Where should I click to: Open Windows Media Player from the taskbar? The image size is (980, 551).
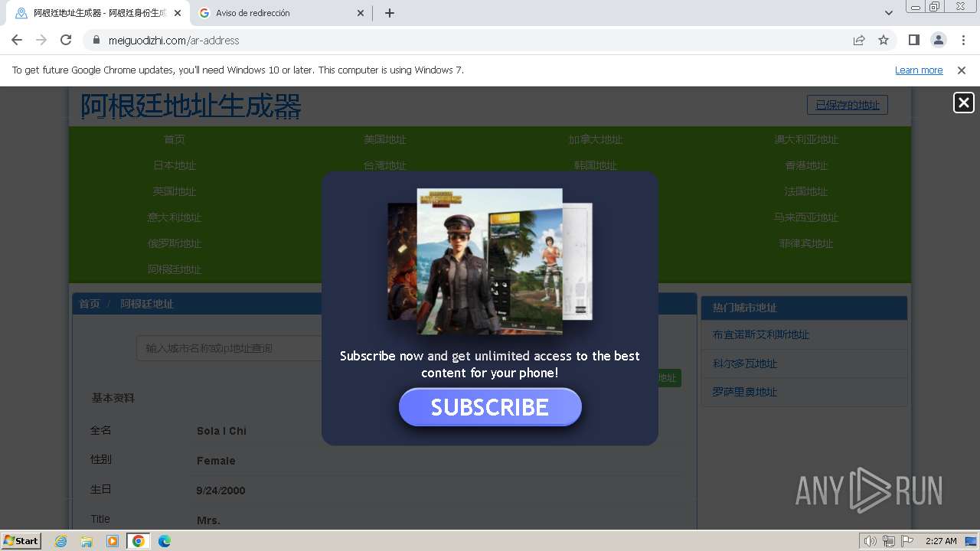pos(113,541)
